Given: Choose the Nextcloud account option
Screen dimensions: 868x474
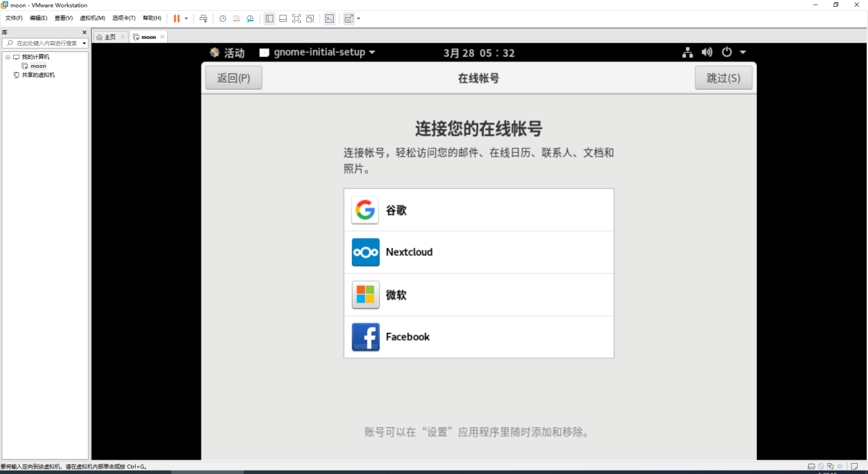Looking at the screenshot, I should tap(479, 252).
